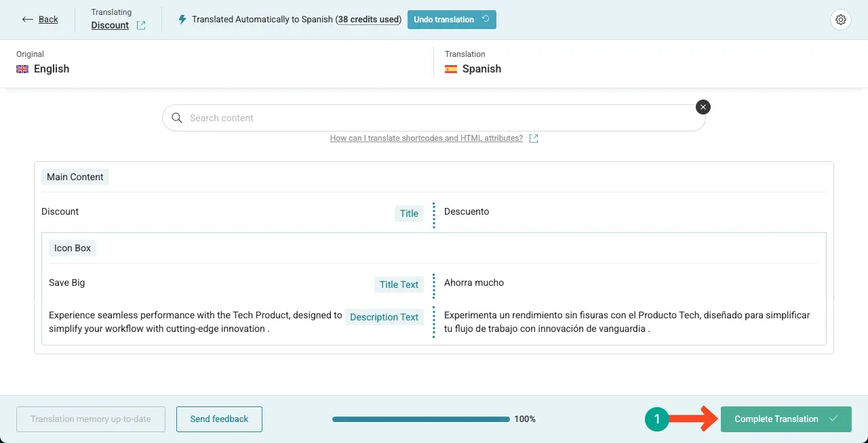Image resolution: width=868 pixels, height=443 pixels.
Task: Focus the Search content field
Action: 434,118
